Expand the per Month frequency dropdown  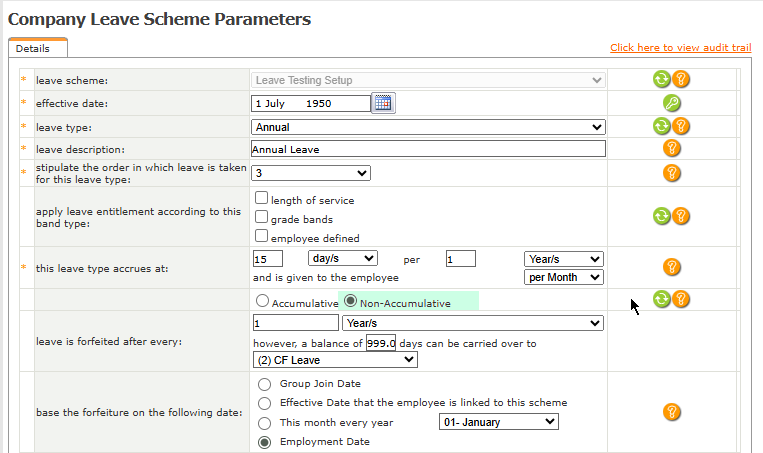[x=564, y=277]
